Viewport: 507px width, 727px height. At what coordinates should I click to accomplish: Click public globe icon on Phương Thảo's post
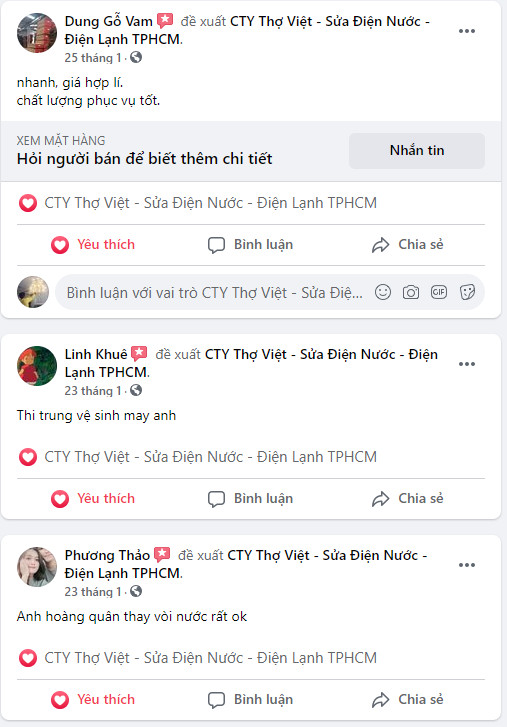click(x=136, y=591)
